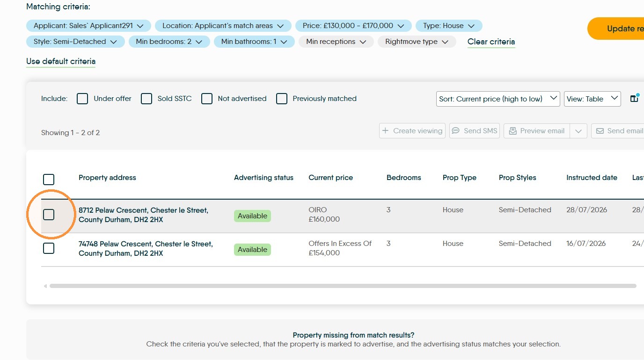Viewport: 644px width, 360px height.
Task: Open the Style: Semi-Detached filter
Action: 75,42
